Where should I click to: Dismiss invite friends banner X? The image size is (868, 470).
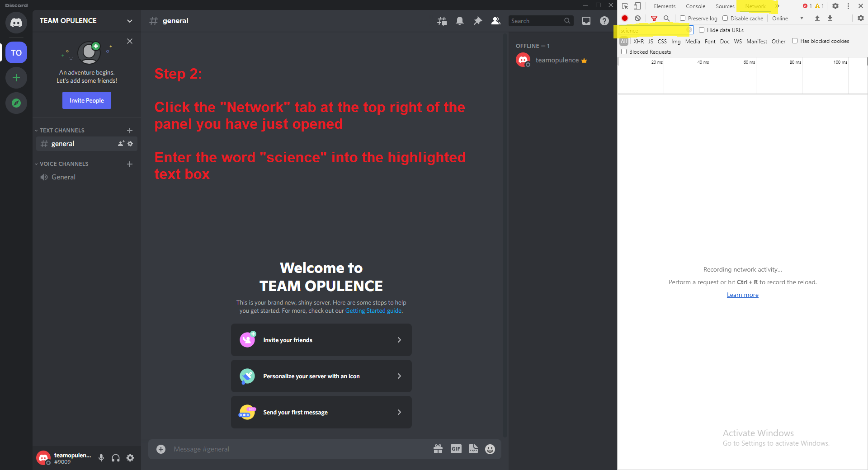pos(130,41)
